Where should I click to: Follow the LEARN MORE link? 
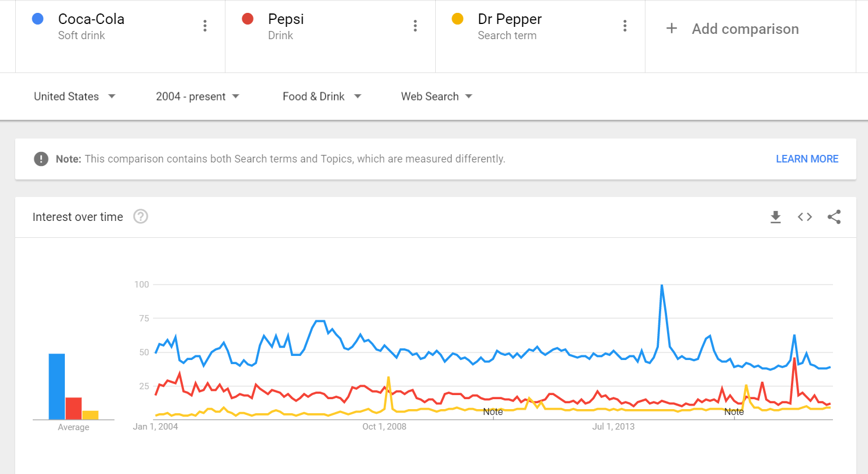pos(807,159)
